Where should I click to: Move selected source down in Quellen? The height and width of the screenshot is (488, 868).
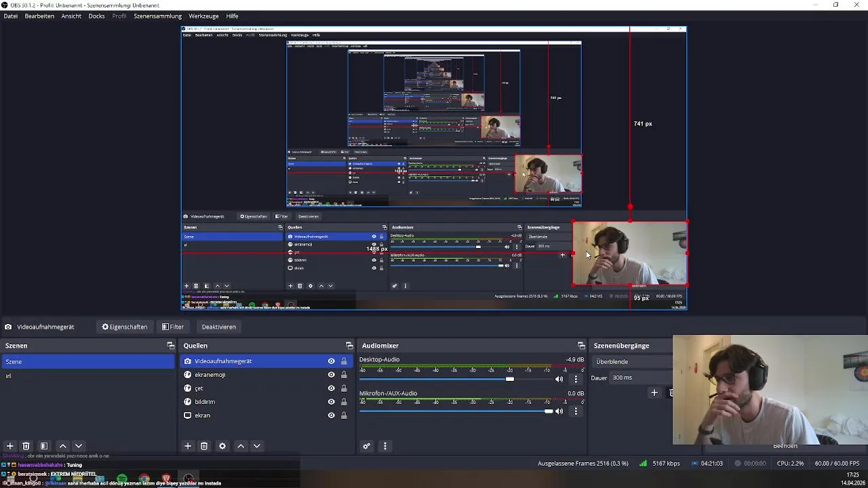[257, 446]
